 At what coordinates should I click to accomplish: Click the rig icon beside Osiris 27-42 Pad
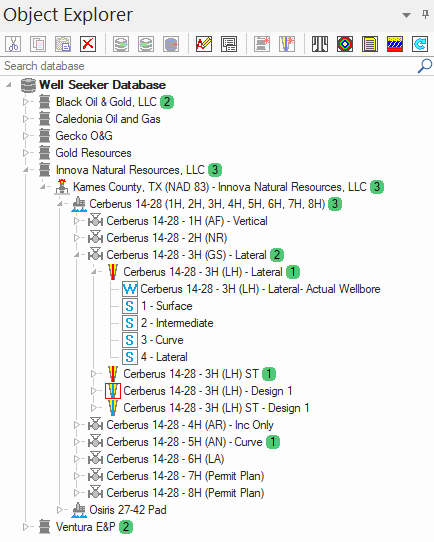pos(79,510)
